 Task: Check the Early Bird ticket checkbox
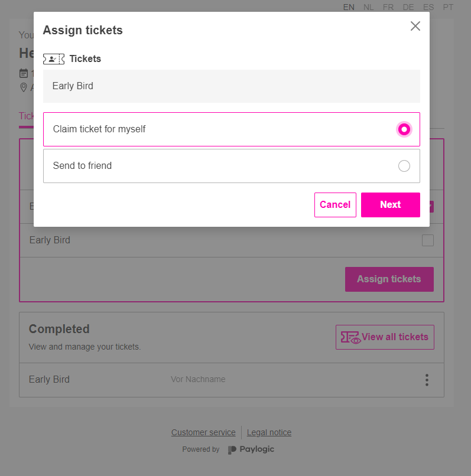[427, 240]
